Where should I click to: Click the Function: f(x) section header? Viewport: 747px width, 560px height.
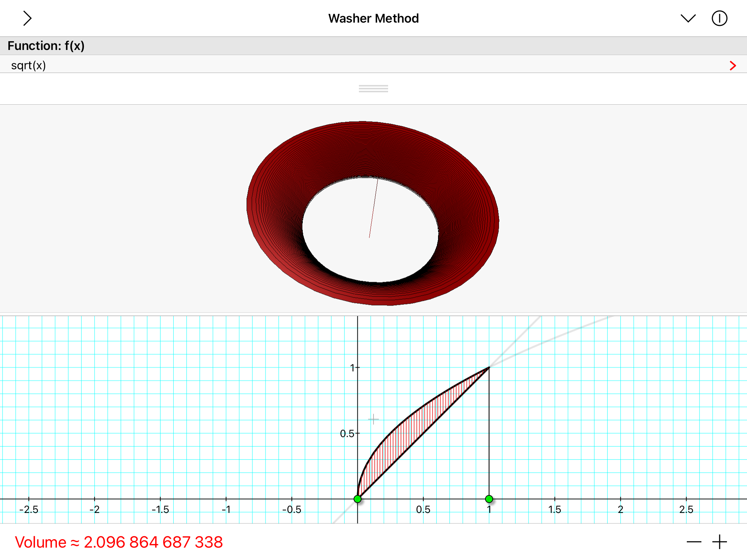coord(46,46)
